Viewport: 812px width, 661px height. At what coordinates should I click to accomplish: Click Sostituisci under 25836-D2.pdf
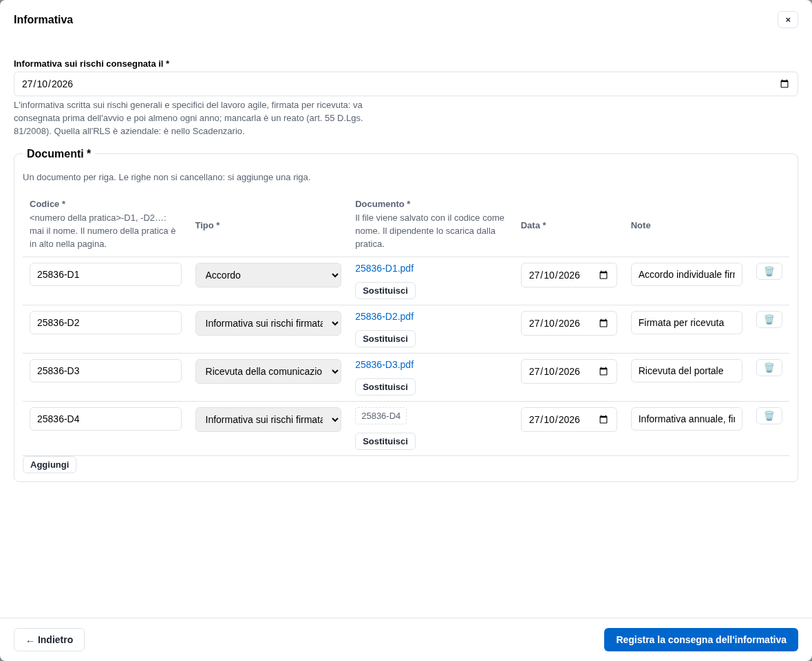[385, 338]
